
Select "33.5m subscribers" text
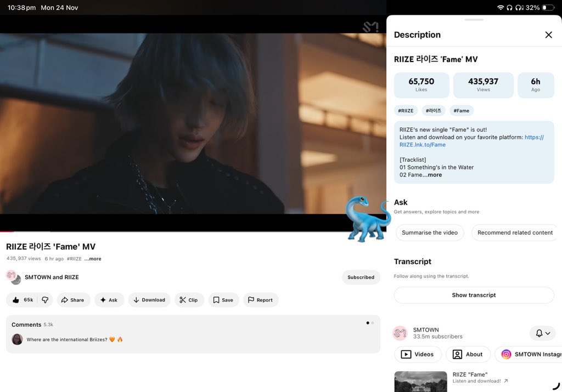(437, 337)
